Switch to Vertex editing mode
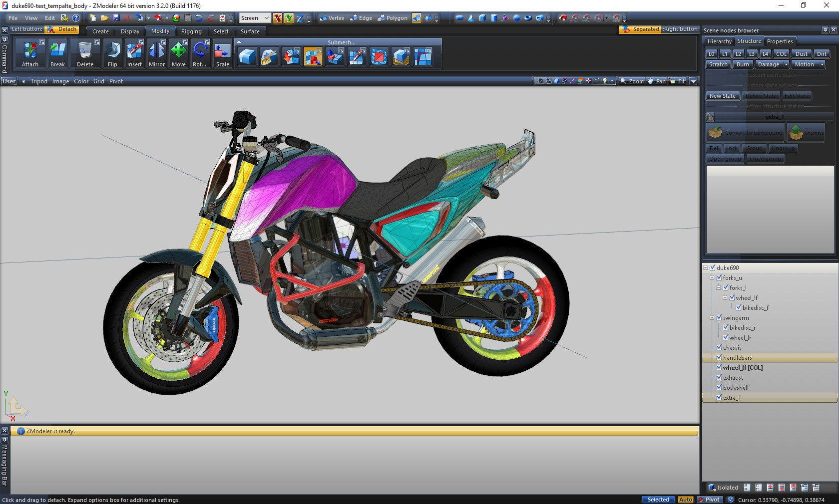The image size is (839, 504). coord(332,18)
